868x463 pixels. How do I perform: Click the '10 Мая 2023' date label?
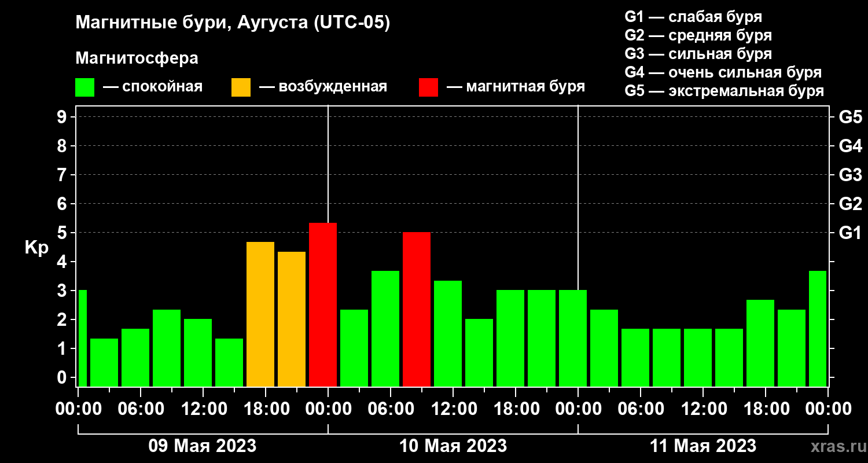point(453,446)
